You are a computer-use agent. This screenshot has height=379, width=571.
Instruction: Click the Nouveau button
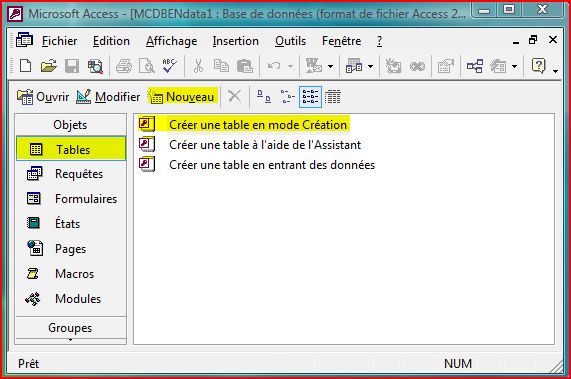182,97
